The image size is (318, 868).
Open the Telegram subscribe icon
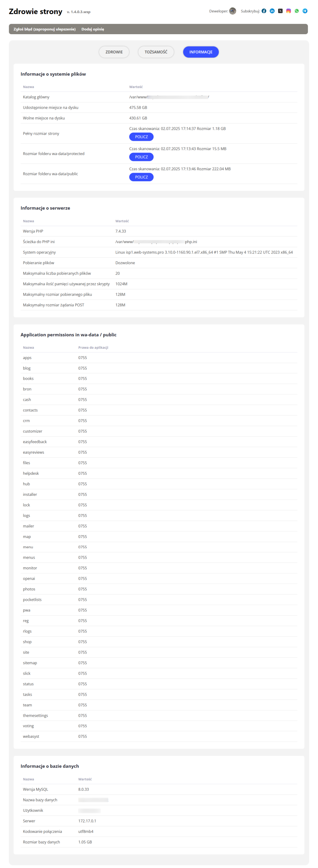point(305,11)
